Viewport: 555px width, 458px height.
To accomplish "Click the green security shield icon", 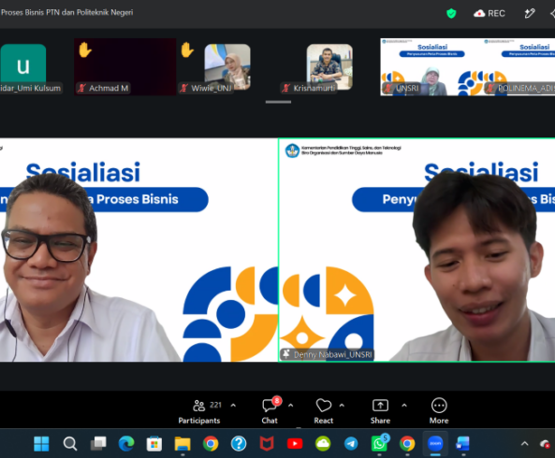I will (451, 13).
